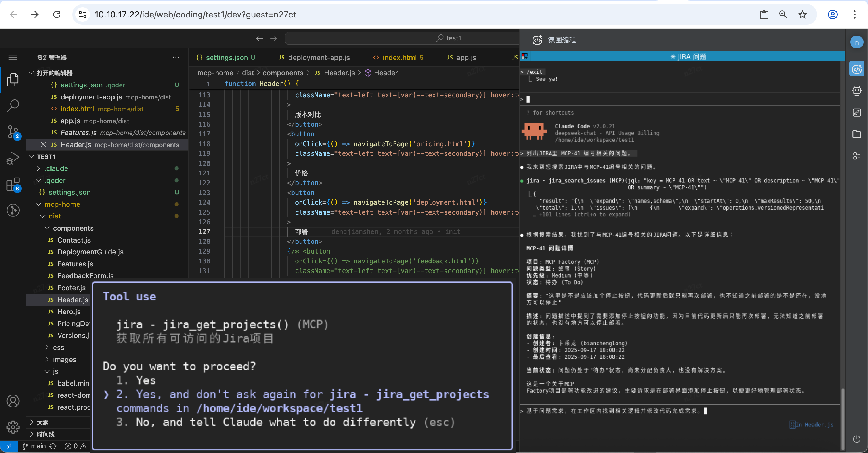Click the Manage settings gear icon

tap(13, 427)
